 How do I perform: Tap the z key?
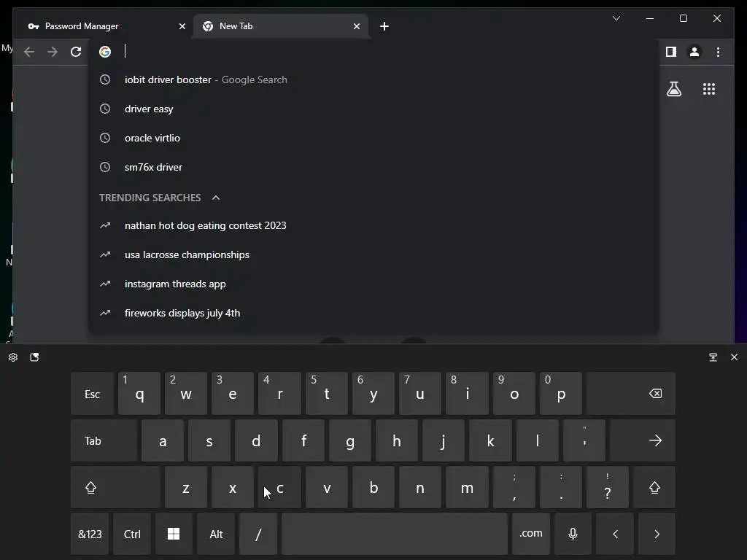pos(186,488)
